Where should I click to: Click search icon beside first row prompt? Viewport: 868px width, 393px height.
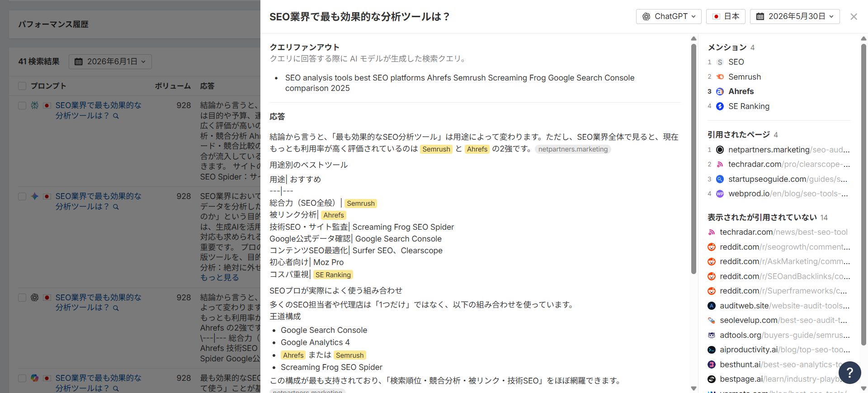click(x=116, y=116)
